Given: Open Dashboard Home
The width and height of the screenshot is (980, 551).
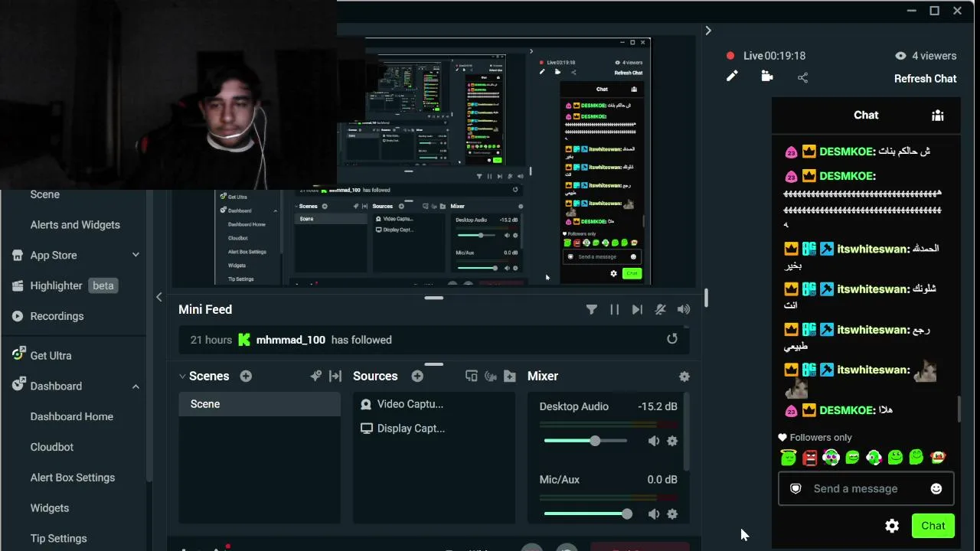Looking at the screenshot, I should pos(72,416).
